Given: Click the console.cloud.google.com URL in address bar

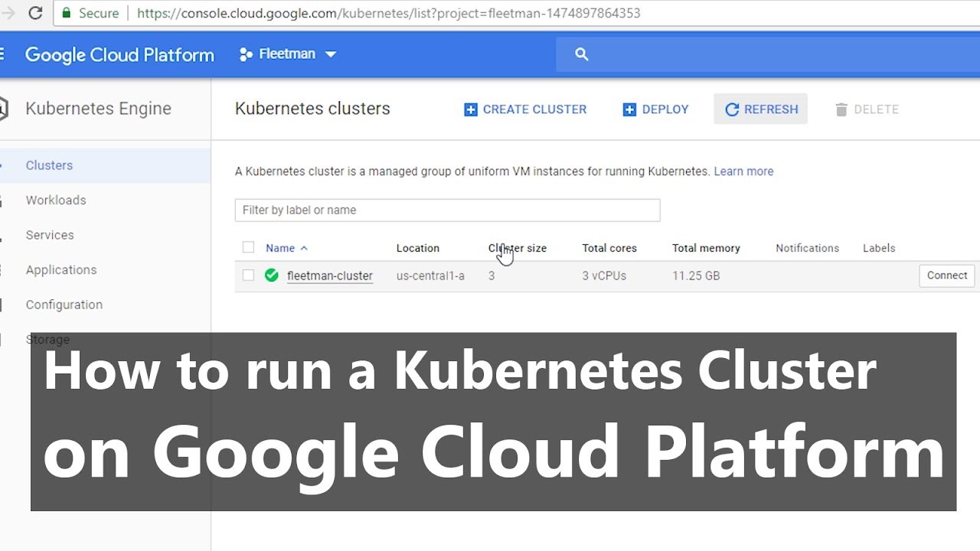Looking at the screenshot, I should 388,13.
